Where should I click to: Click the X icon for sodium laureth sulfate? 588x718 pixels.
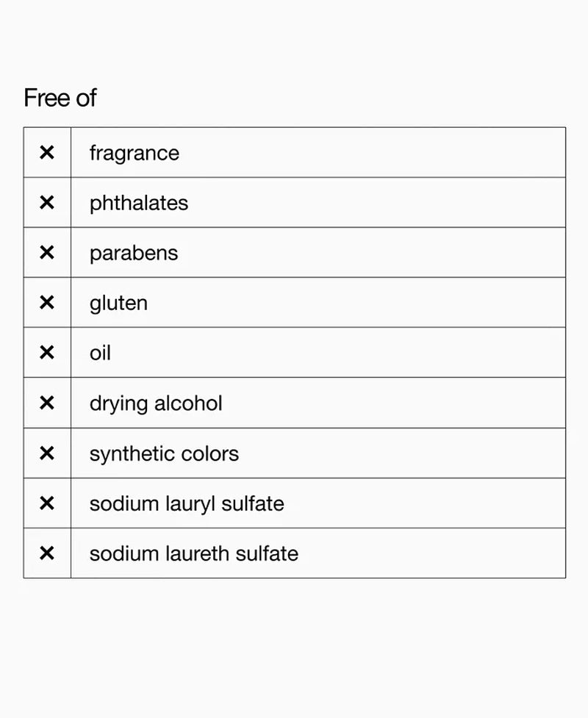pos(46,553)
